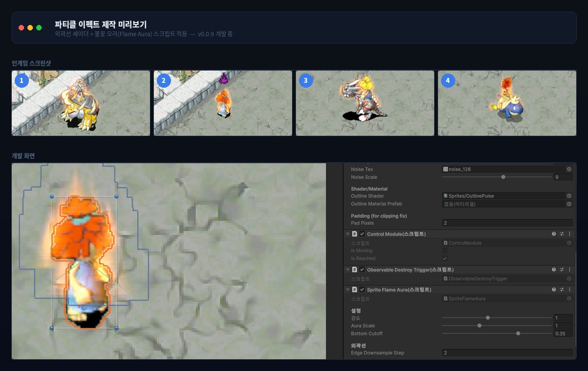Click the Bottom Cutoff slider handle
The height and width of the screenshot is (371, 588).
[518, 333]
